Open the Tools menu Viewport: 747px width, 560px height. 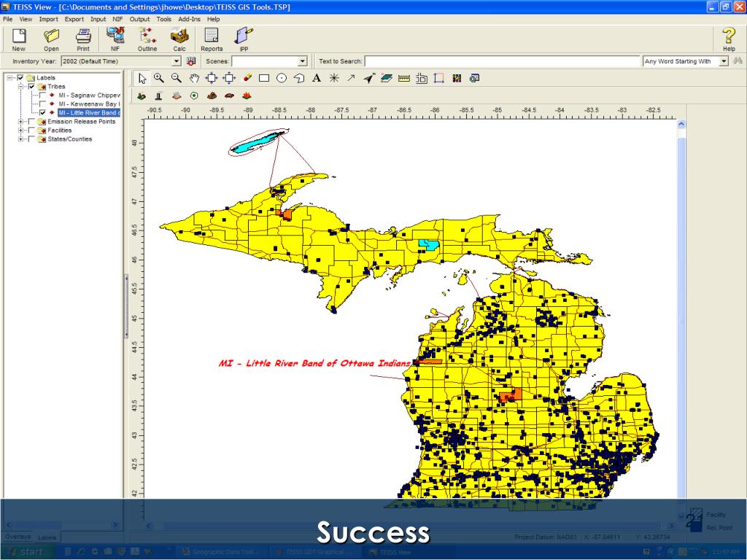[x=163, y=19]
